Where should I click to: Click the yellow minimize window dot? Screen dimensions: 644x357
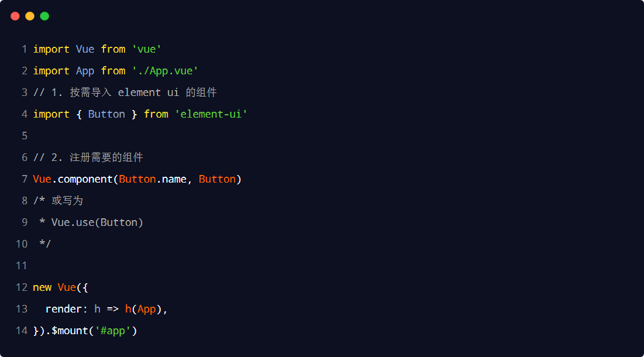point(30,16)
